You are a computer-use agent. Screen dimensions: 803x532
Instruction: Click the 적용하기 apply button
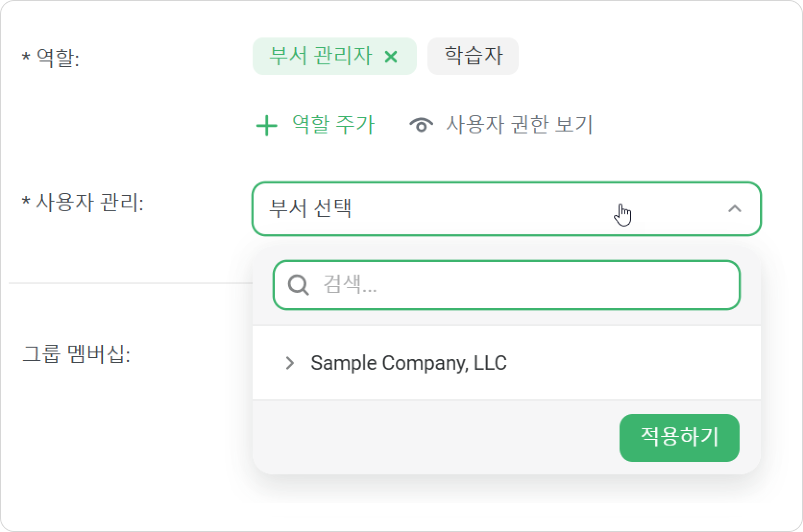click(679, 437)
